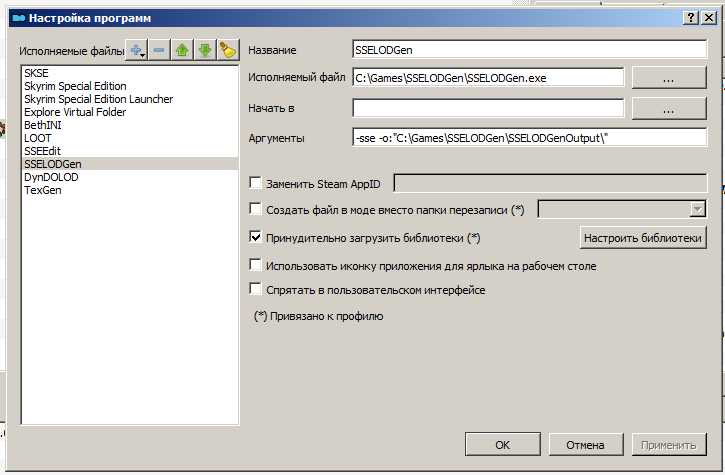Select TexGen in the list
The image size is (725, 475).
pos(130,190)
